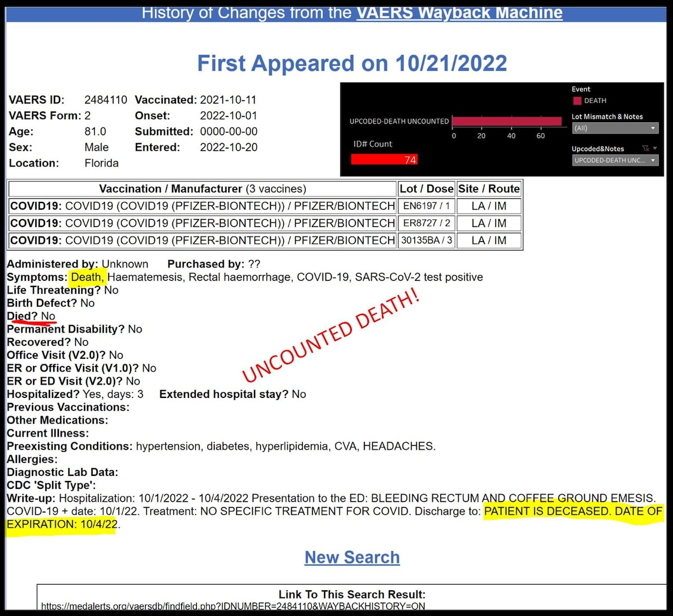The image size is (673, 616).
Task: Click the Event legend title
Action: 581,89
